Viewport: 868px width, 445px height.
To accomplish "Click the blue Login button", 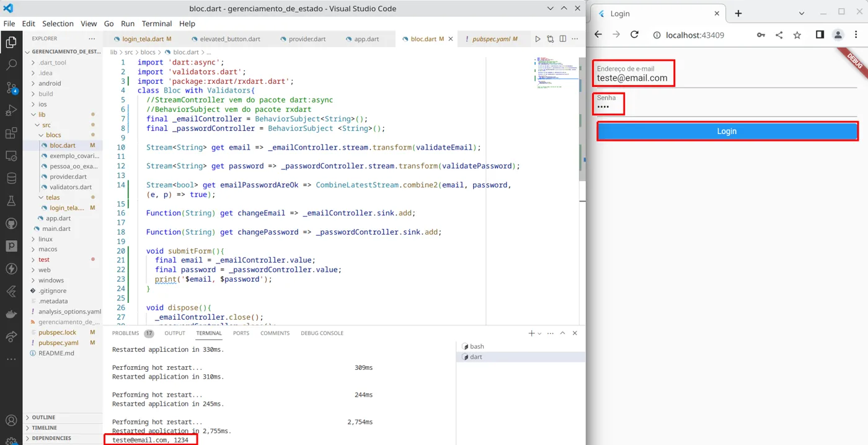I will [x=727, y=132].
